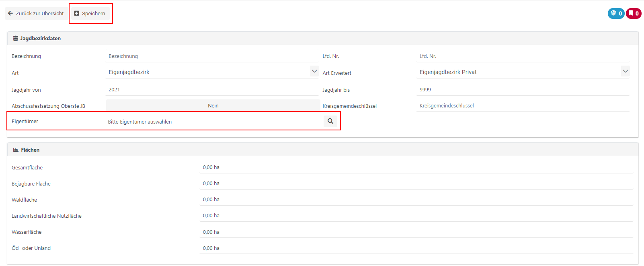The height and width of the screenshot is (266, 644).
Task: Focus the Bezeichnung text field
Action: (212, 56)
